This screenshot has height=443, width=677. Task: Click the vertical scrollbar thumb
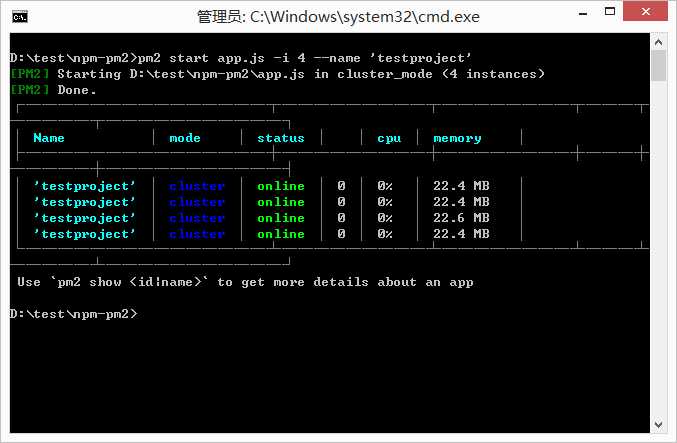click(x=658, y=66)
